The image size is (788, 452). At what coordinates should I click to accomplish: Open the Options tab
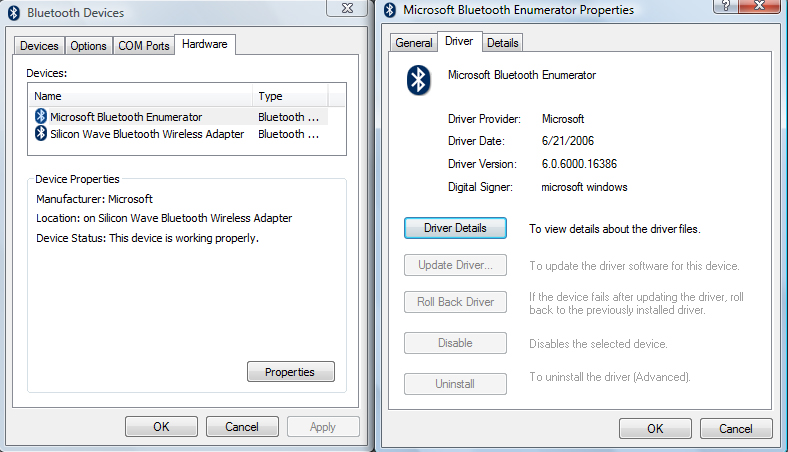[88, 46]
